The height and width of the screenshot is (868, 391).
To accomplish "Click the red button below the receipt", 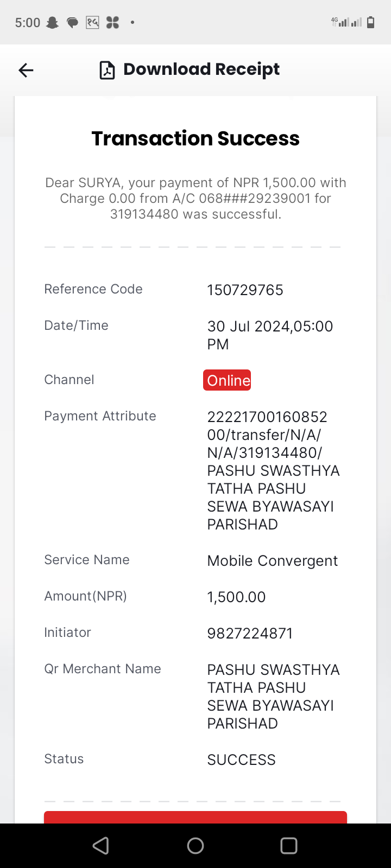I will (x=195, y=817).
